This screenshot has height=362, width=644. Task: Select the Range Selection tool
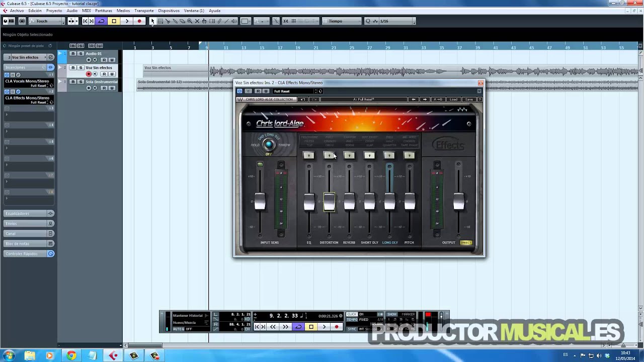pos(160,21)
